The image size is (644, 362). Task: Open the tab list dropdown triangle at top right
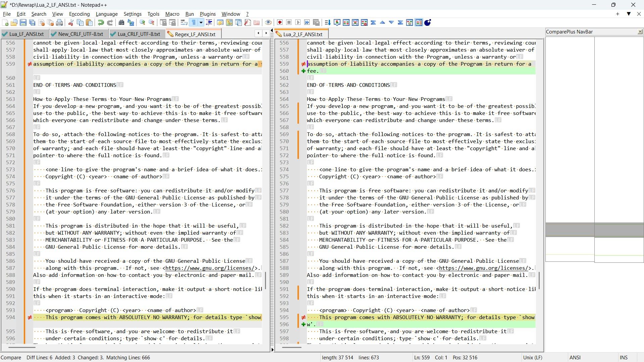[629, 14]
